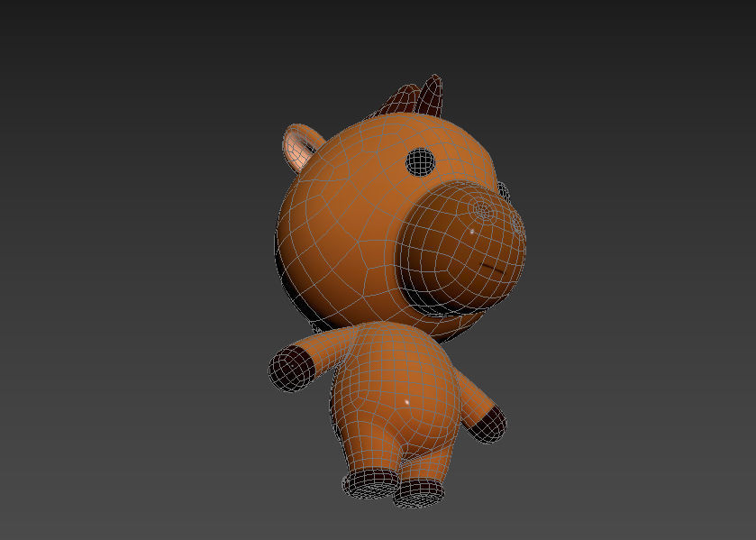This screenshot has width=756, height=540.
Task: Click the black eye sphere on the head
Action: (x=421, y=161)
